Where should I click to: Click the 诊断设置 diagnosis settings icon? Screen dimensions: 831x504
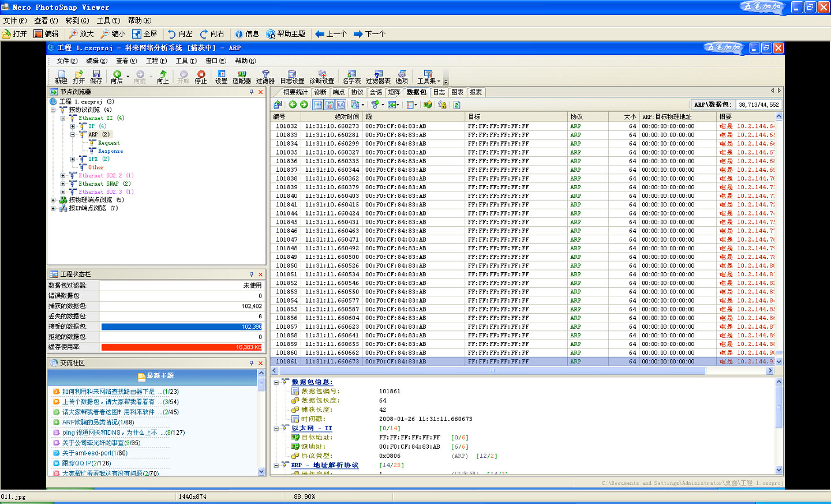322,75
